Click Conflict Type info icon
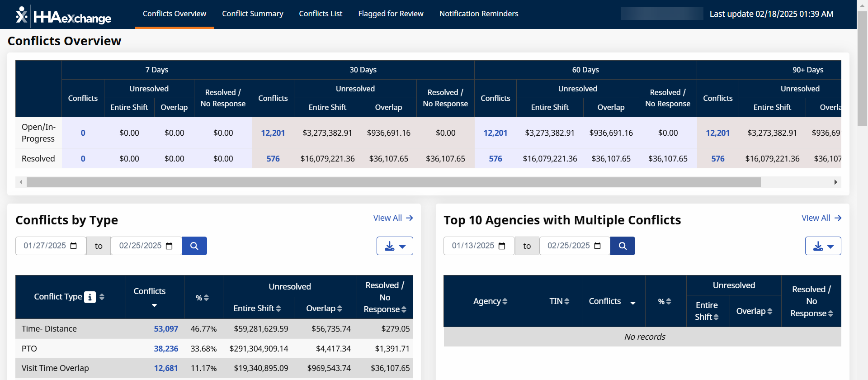 [90, 297]
